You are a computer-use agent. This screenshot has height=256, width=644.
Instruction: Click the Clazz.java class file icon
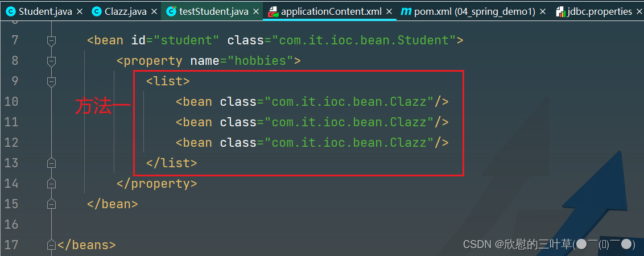pos(97,11)
